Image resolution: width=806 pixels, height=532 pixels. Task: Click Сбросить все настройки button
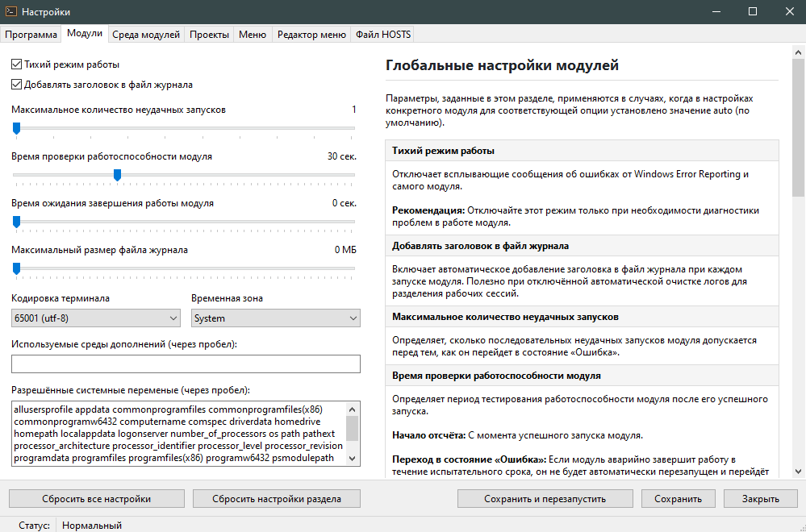point(96,499)
